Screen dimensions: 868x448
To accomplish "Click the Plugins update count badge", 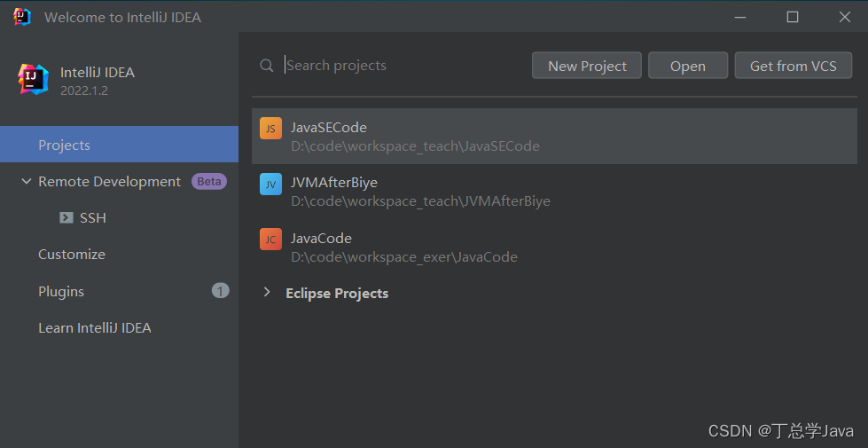I will pyautogui.click(x=220, y=291).
